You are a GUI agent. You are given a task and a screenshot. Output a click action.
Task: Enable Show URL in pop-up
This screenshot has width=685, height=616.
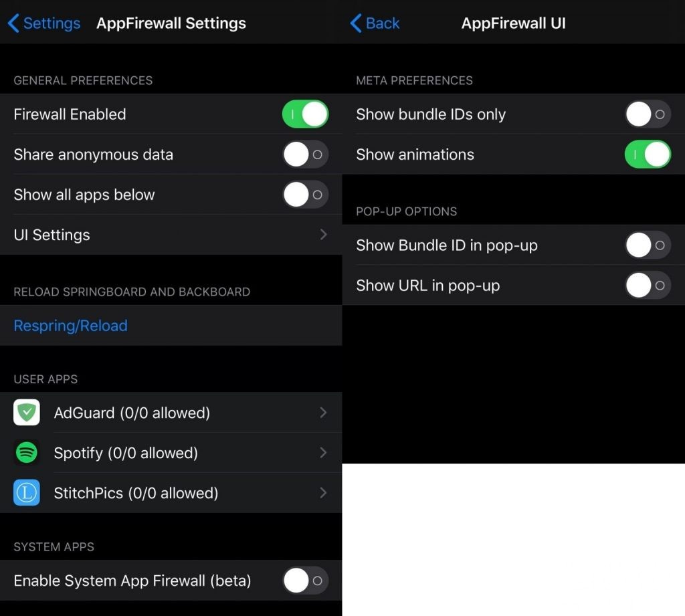(x=648, y=286)
